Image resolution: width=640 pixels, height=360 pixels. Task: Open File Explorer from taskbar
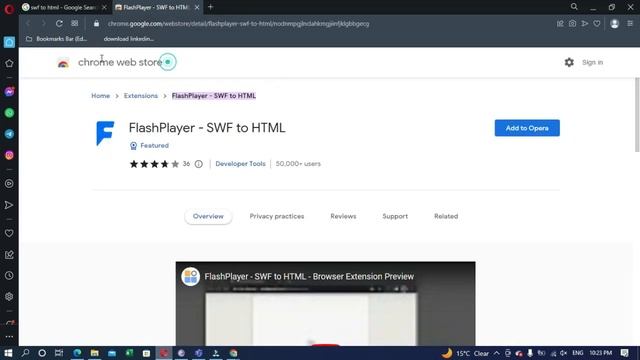[95, 353]
